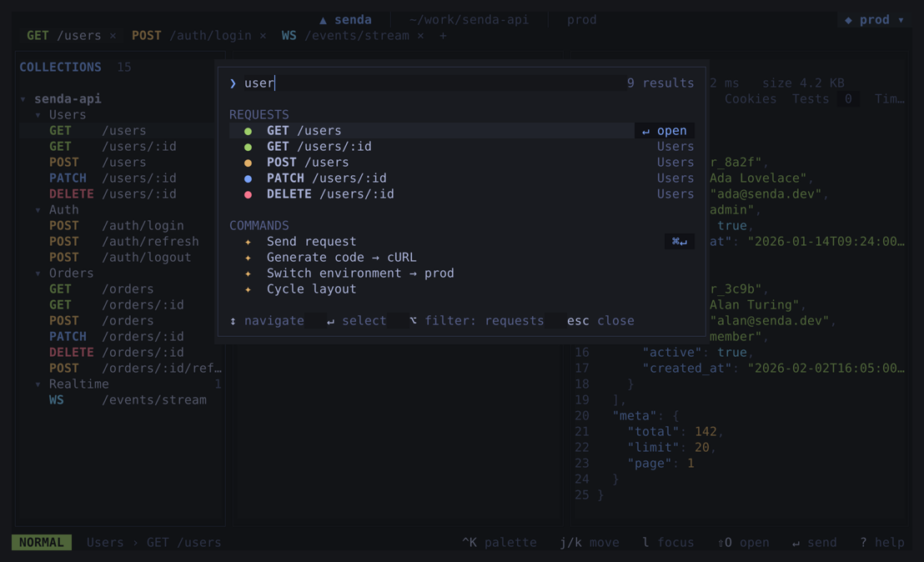This screenshot has height=562, width=924.
Task: Select POST /users in palette results
Action: [x=461, y=163]
